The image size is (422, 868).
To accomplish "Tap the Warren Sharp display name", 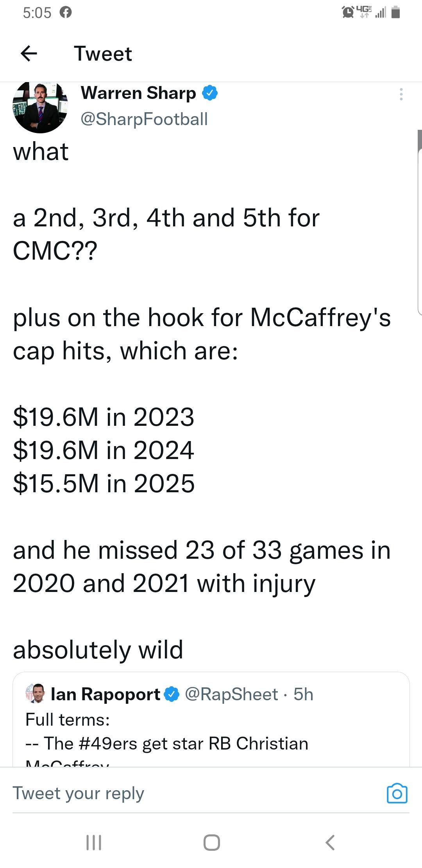I will pos(138,93).
